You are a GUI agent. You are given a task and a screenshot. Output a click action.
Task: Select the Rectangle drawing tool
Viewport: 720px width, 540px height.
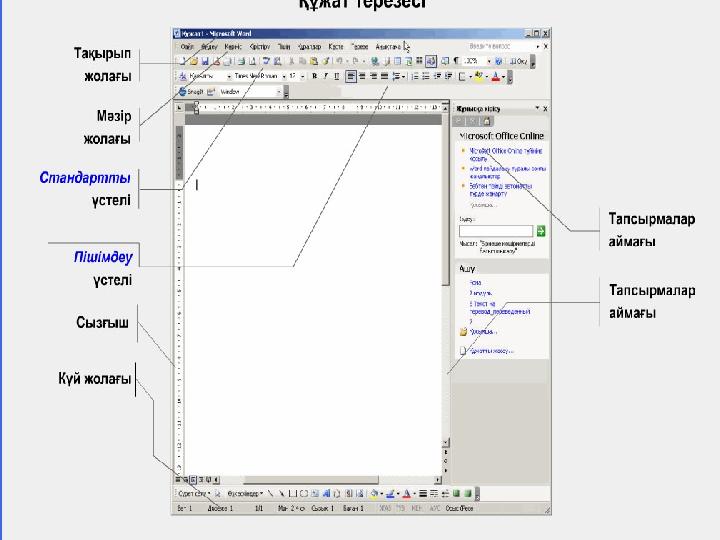(x=292, y=494)
